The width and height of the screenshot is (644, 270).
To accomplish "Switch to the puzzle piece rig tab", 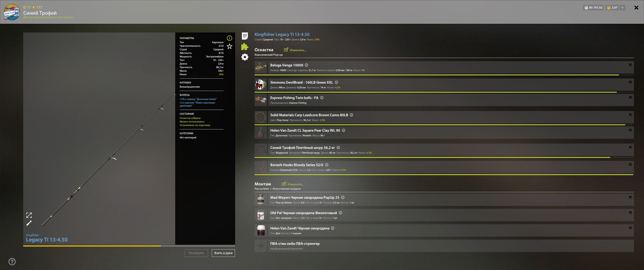I will (245, 47).
